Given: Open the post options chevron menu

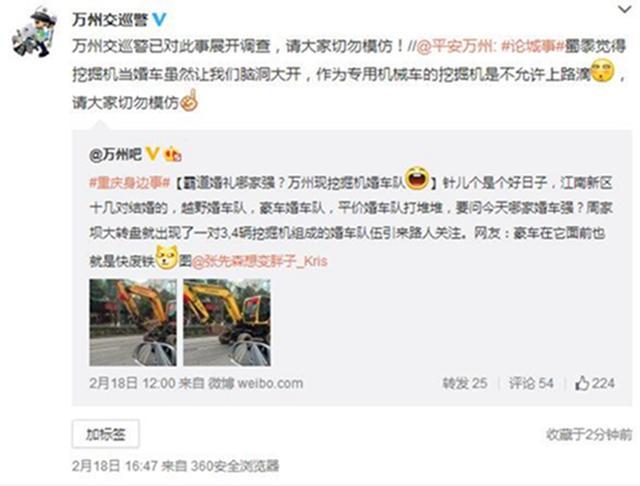Looking at the screenshot, I should 624,9.
